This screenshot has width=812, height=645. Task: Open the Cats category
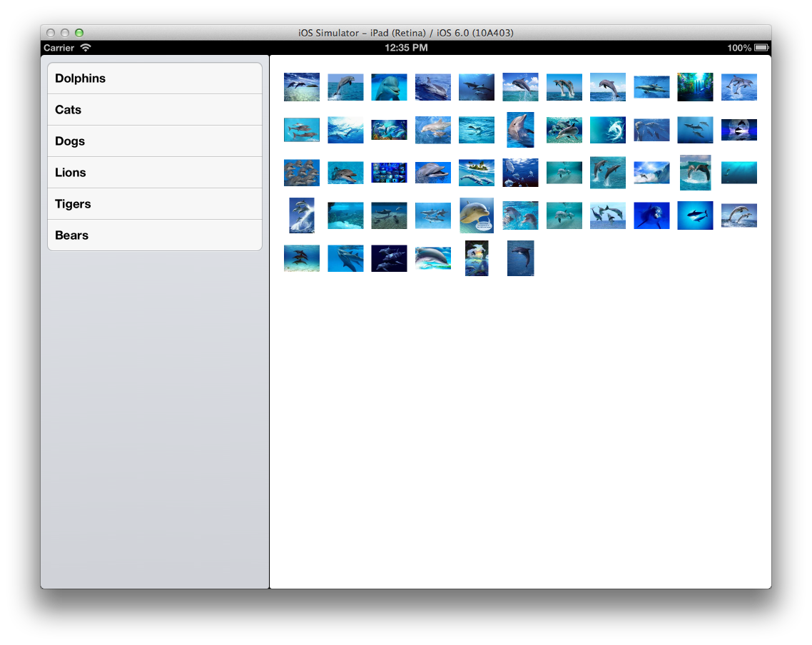point(154,110)
